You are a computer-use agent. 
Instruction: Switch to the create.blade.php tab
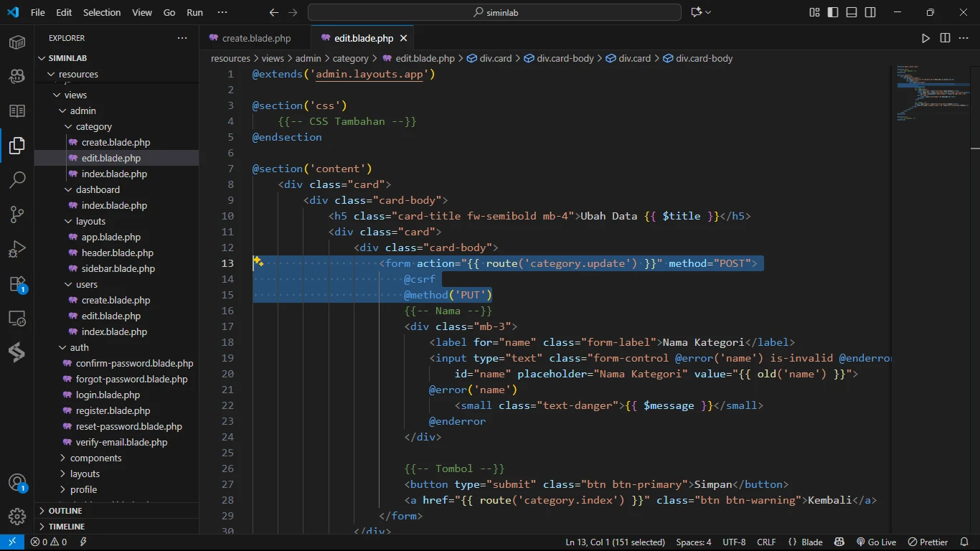pyautogui.click(x=256, y=38)
